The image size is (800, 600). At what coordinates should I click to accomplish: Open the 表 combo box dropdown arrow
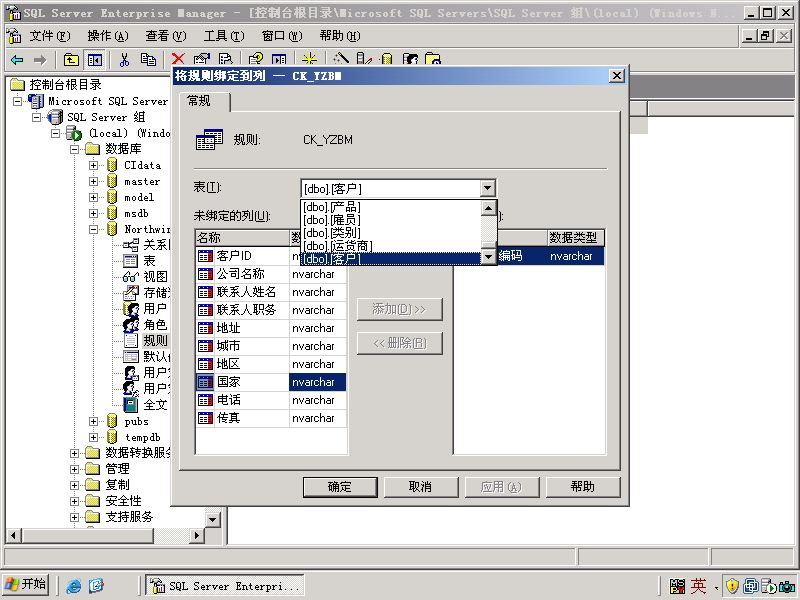pos(488,188)
